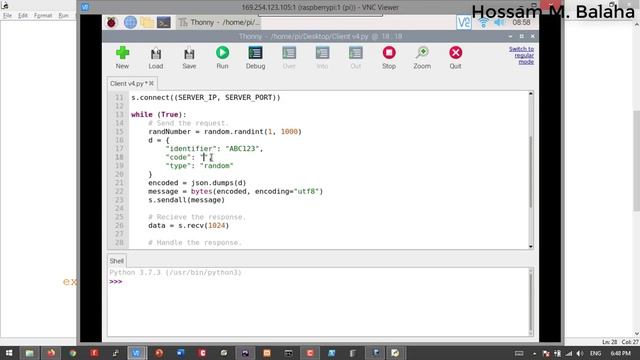Click the New file button in Thonny
Viewport: 640px width, 360px height.
click(122, 57)
